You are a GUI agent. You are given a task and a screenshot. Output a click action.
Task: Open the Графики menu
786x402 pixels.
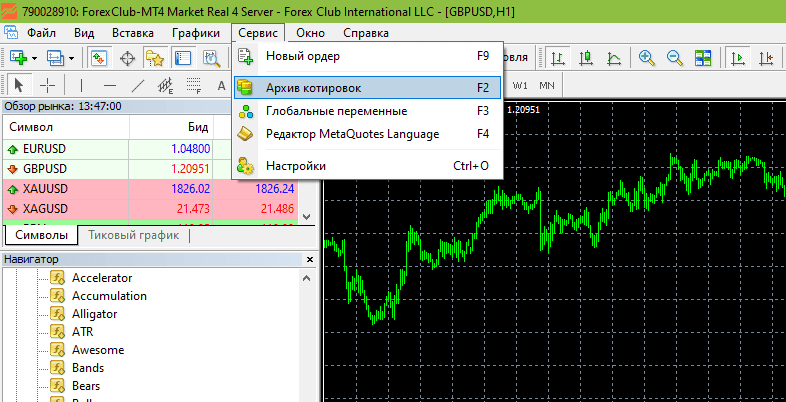(x=196, y=33)
